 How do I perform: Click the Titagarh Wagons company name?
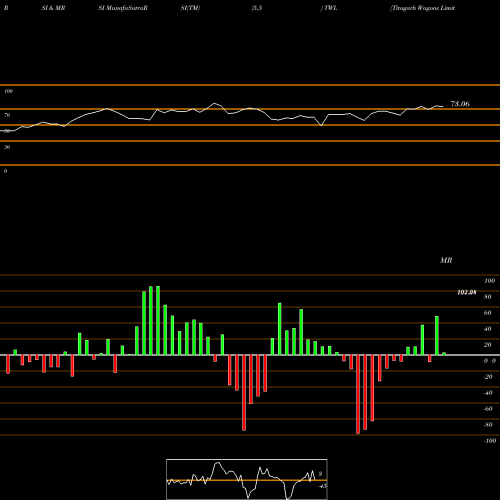click(422, 8)
